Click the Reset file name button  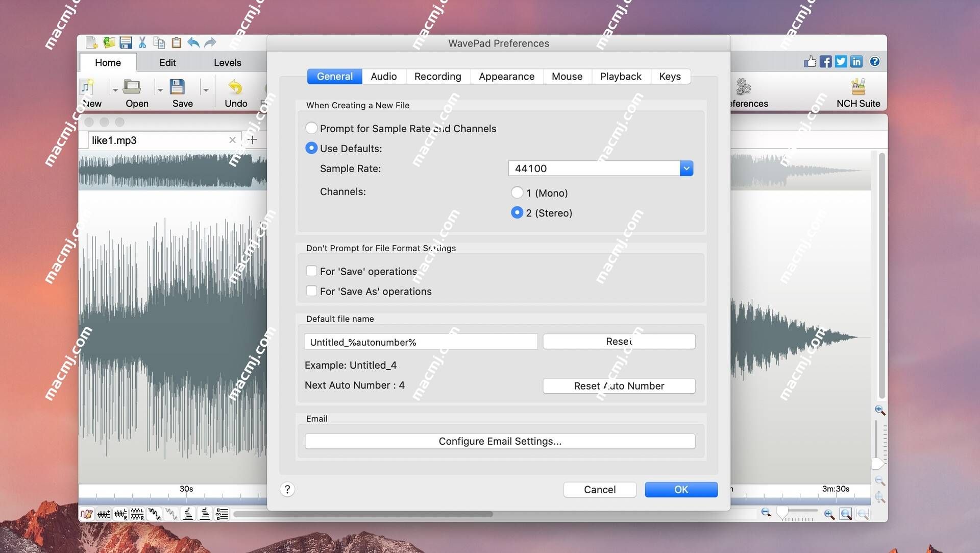point(619,341)
